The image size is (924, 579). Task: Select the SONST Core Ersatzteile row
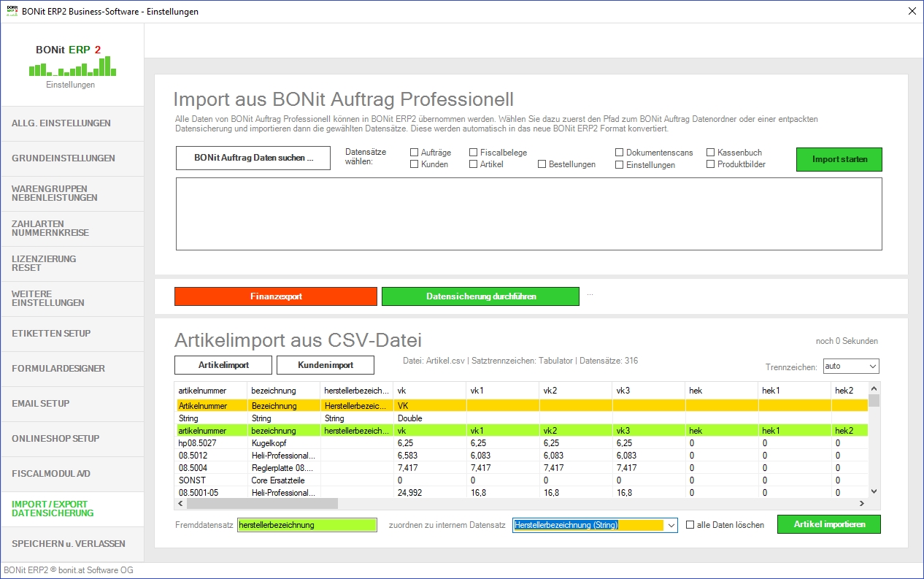coord(521,480)
